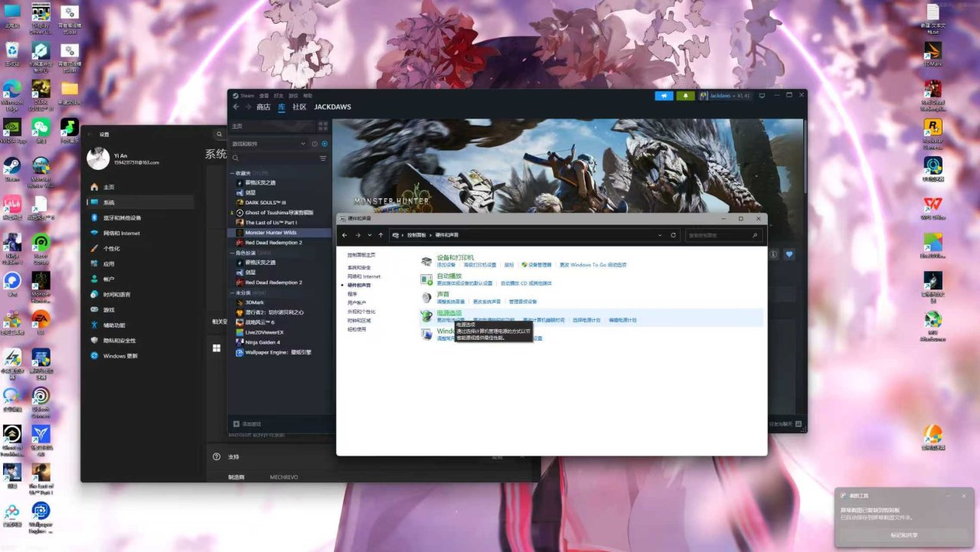Viewport: 980px width, 552px height.
Task: Click the Control Panel search box
Action: point(724,235)
